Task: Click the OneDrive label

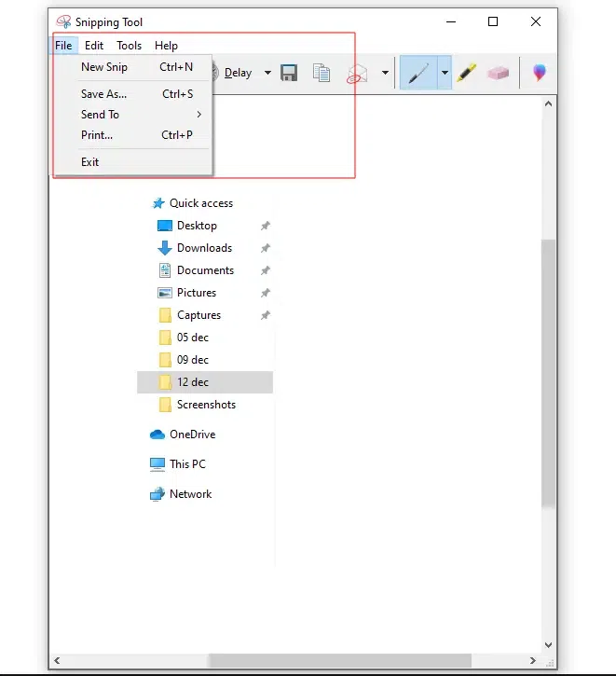Action: pos(193,435)
